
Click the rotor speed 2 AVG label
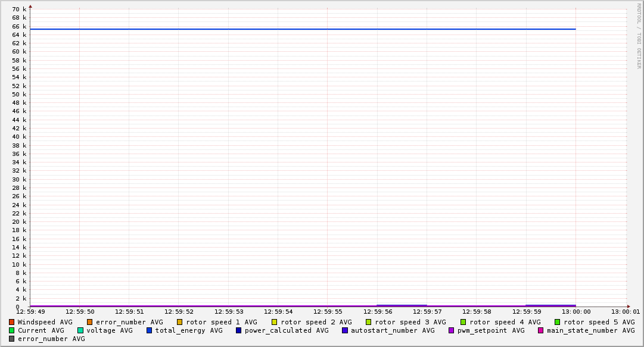tap(316, 322)
